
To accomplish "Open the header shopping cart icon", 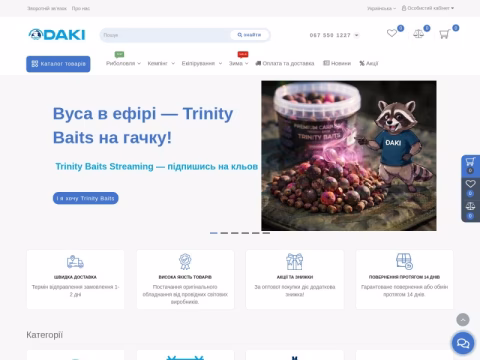I will (444, 34).
